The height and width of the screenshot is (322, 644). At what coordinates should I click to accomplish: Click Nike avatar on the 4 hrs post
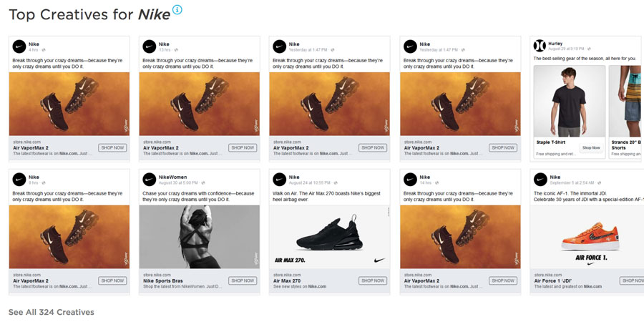(19, 47)
